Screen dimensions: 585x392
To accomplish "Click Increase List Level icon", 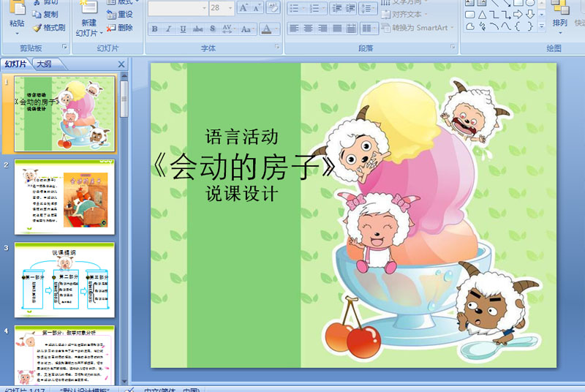I will (x=350, y=8).
